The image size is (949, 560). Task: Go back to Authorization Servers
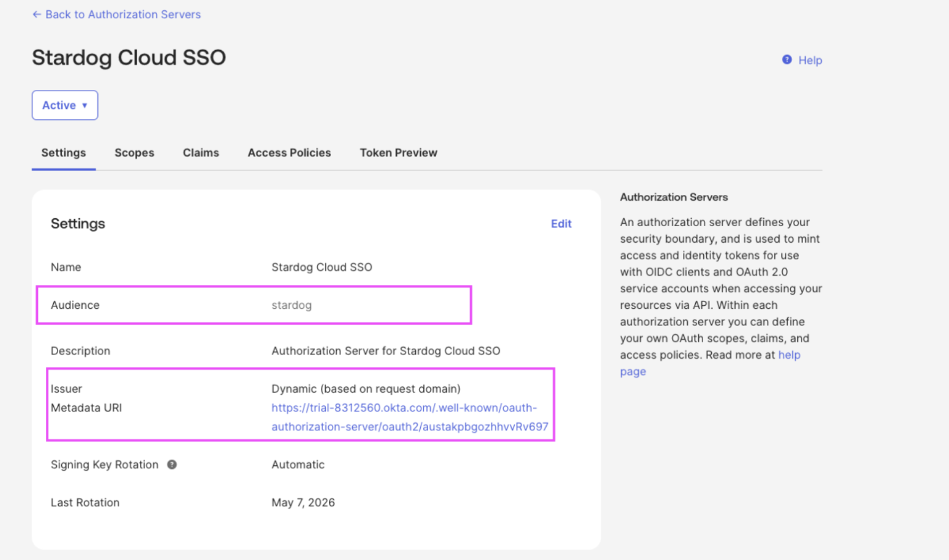116,14
